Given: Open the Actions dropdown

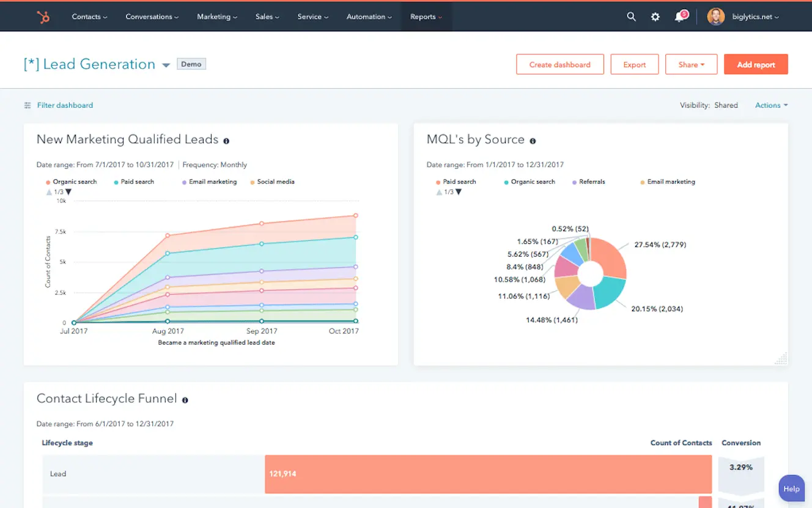Looking at the screenshot, I should point(770,105).
